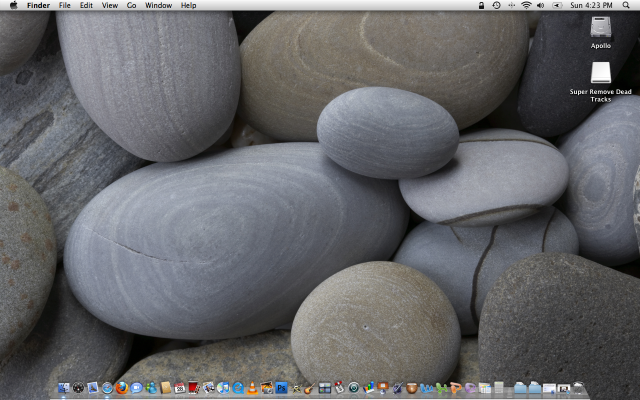Open Photoshop from the Dock
The width and height of the screenshot is (640, 400).
(282, 388)
